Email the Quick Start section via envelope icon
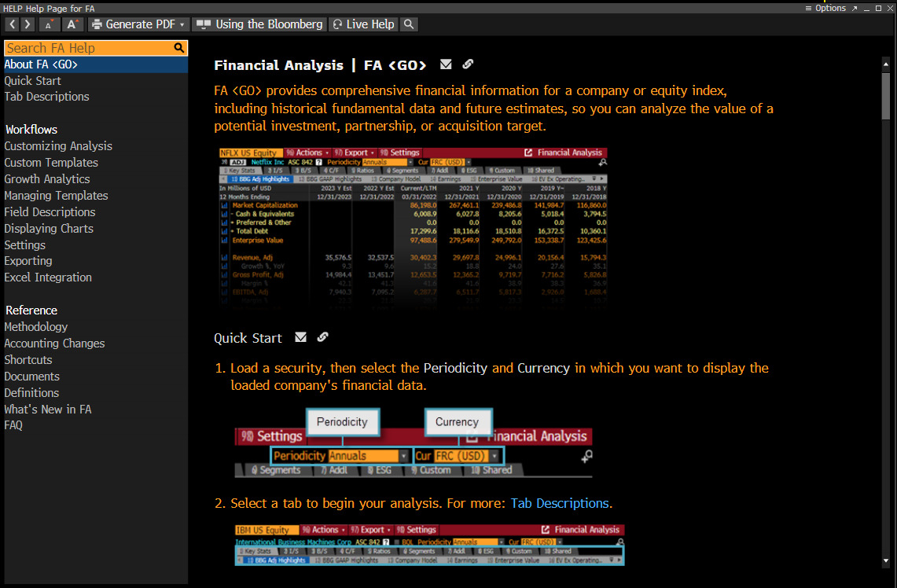This screenshot has width=897, height=588. click(x=300, y=337)
